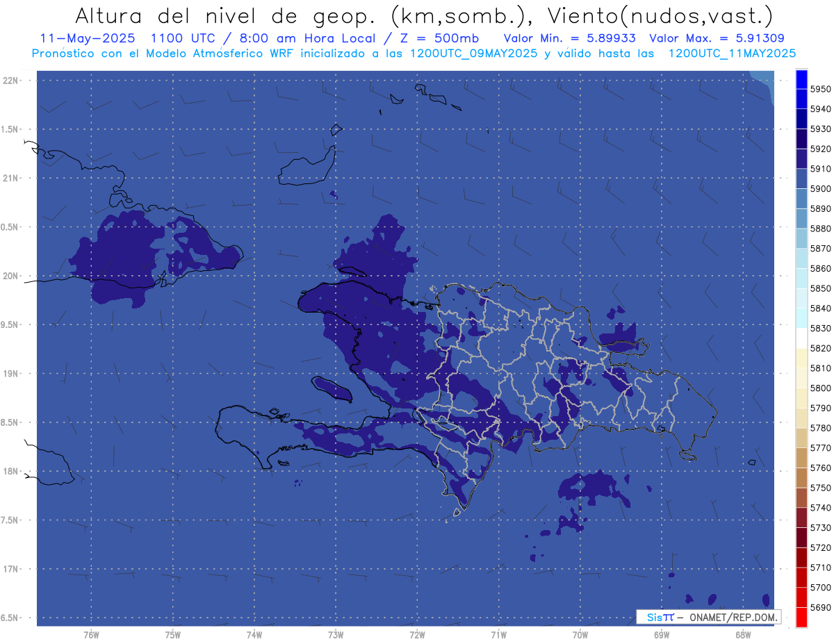Click the 5710 legend value

click(x=820, y=568)
